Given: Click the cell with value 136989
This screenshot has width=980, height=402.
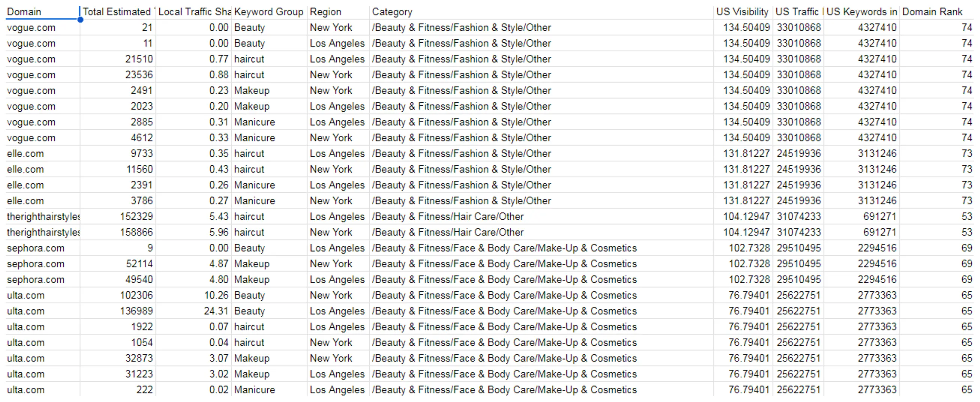Looking at the screenshot, I should (118, 311).
